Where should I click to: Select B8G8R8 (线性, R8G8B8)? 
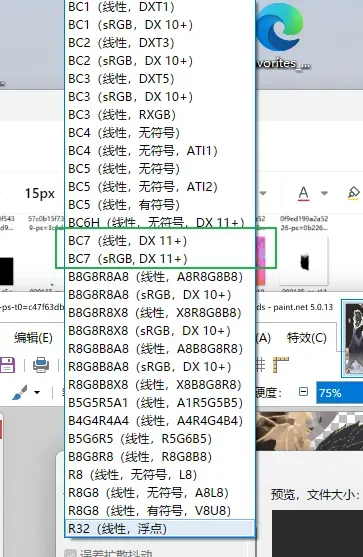click(x=160, y=456)
